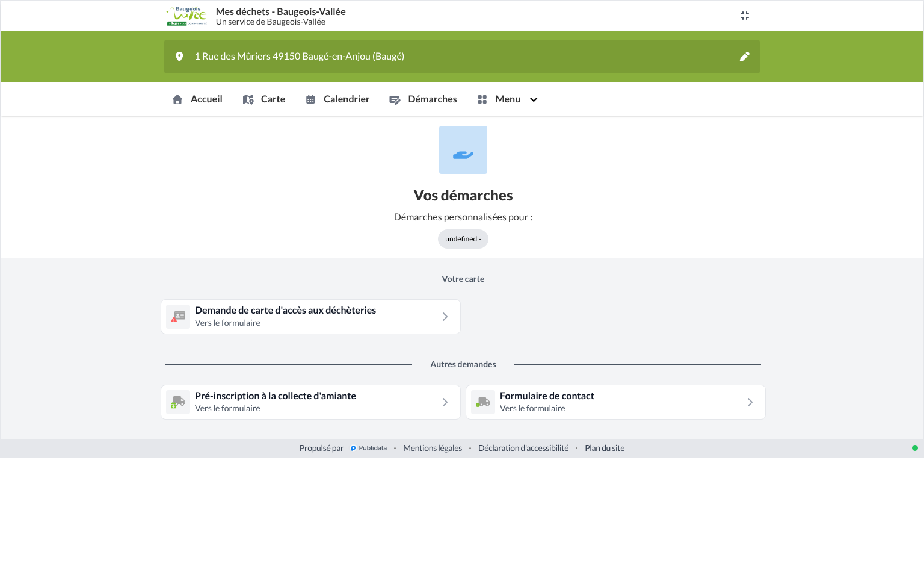Open the Formulaire de contact card

[x=615, y=402]
